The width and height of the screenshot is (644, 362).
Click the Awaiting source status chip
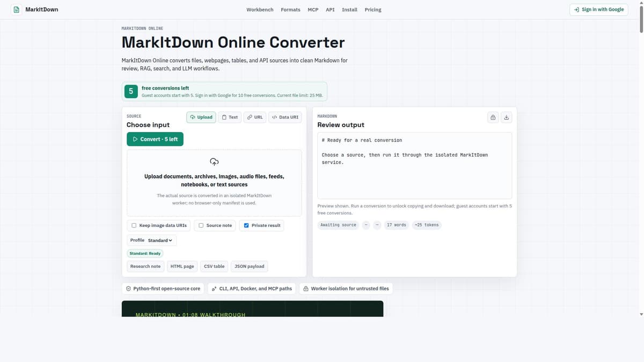tap(338, 225)
